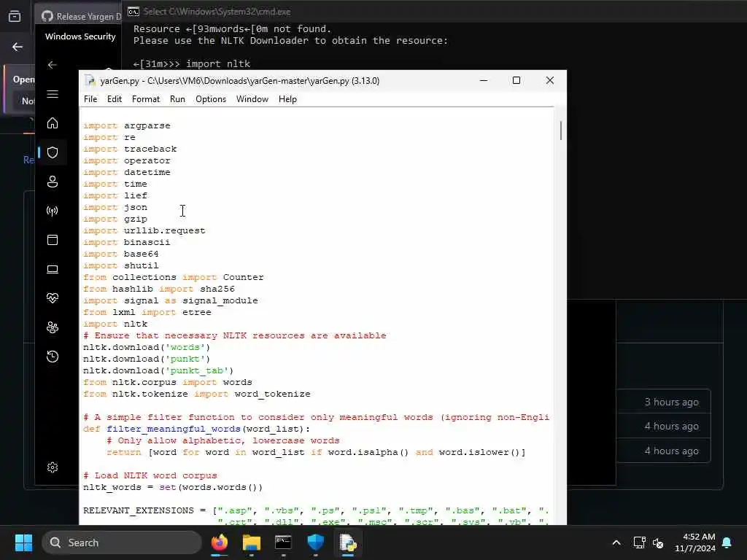Open Family options icon
Viewport: 747px width, 560px height.
coord(53,327)
